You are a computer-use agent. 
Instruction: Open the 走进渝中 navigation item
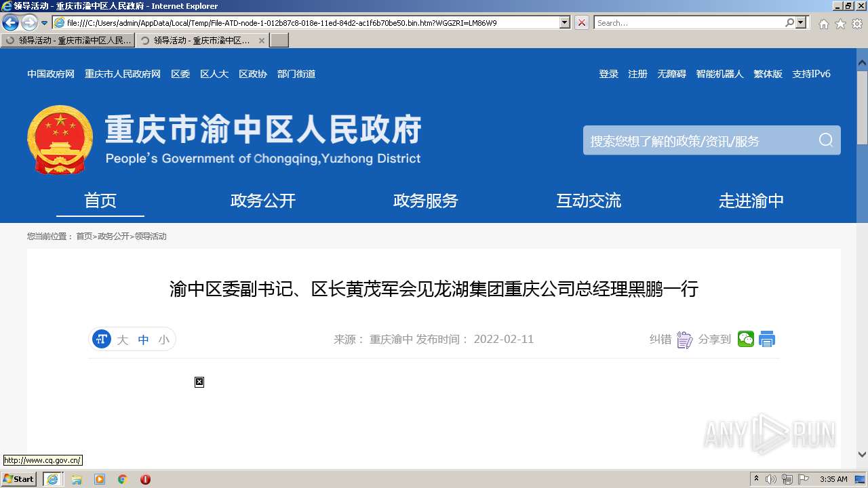[x=751, y=201]
